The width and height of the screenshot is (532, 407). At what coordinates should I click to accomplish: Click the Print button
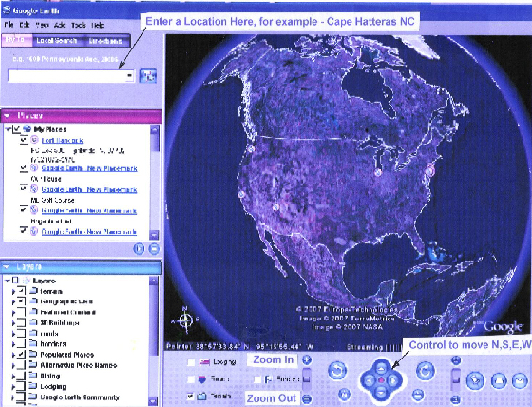pos(498,380)
